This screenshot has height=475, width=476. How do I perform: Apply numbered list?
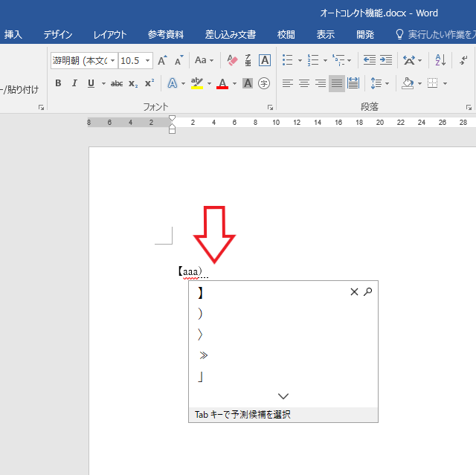pyautogui.click(x=313, y=60)
